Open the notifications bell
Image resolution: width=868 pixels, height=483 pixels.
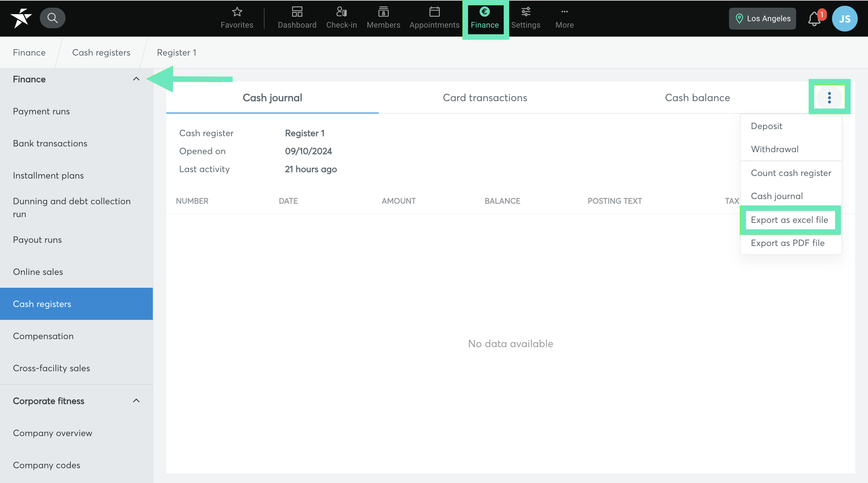tap(815, 19)
